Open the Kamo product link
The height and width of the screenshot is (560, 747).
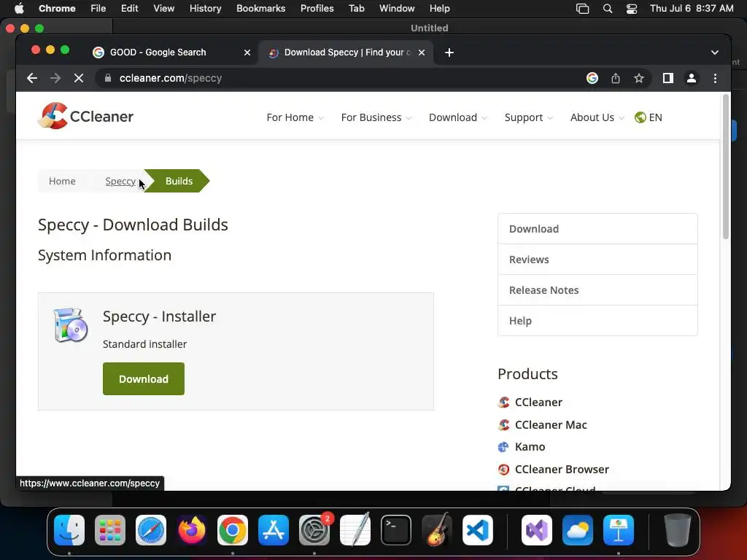530,447
